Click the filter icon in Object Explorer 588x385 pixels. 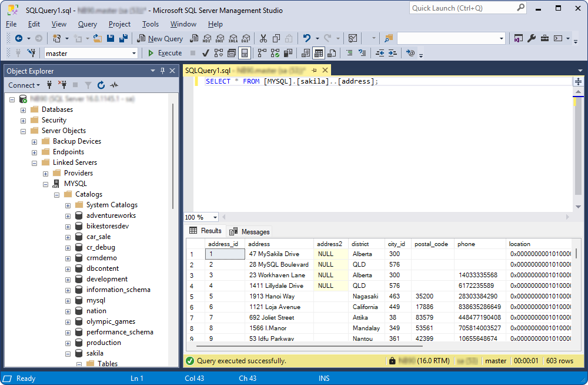pos(88,85)
